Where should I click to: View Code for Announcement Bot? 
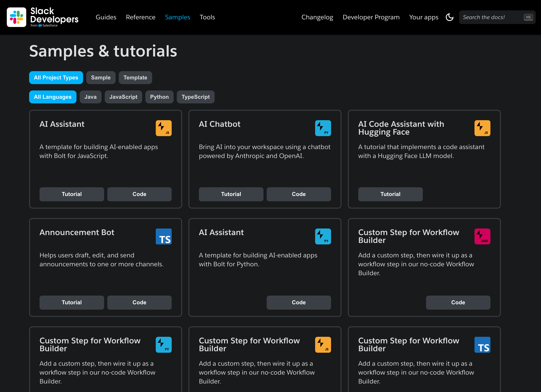pos(139,302)
